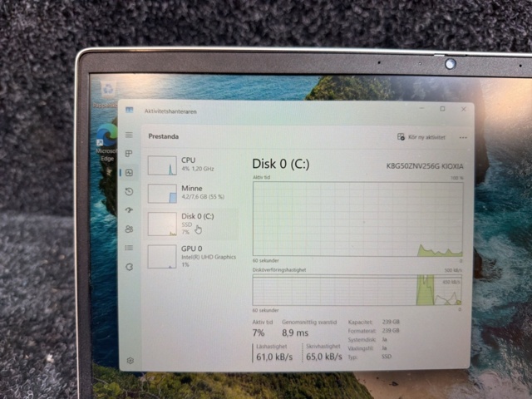Click the Intel(R) UHD Graphics text
Screen dimensions: 532x399
pos(209,257)
